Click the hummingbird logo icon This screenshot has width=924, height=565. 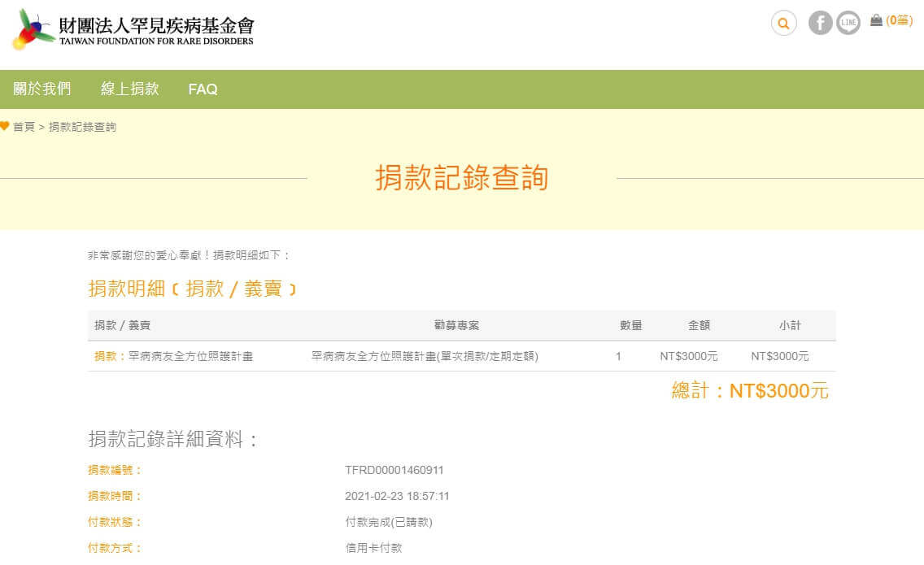(33, 29)
